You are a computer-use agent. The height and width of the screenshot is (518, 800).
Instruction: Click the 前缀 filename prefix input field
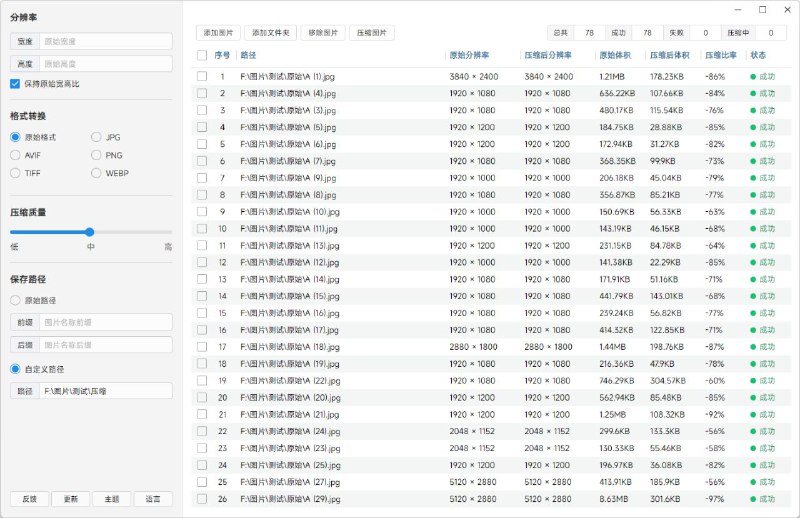(105, 322)
